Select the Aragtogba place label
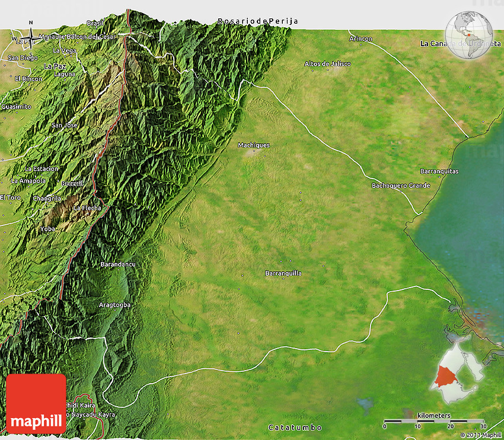504x440 pixels. click(114, 305)
